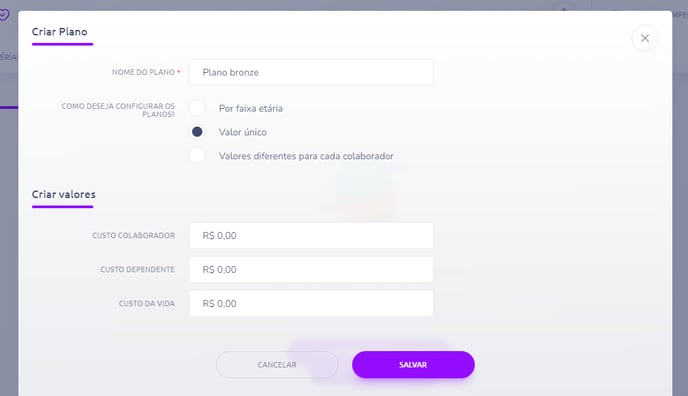Click the Valor único label text
The image size is (688, 396).
click(243, 132)
